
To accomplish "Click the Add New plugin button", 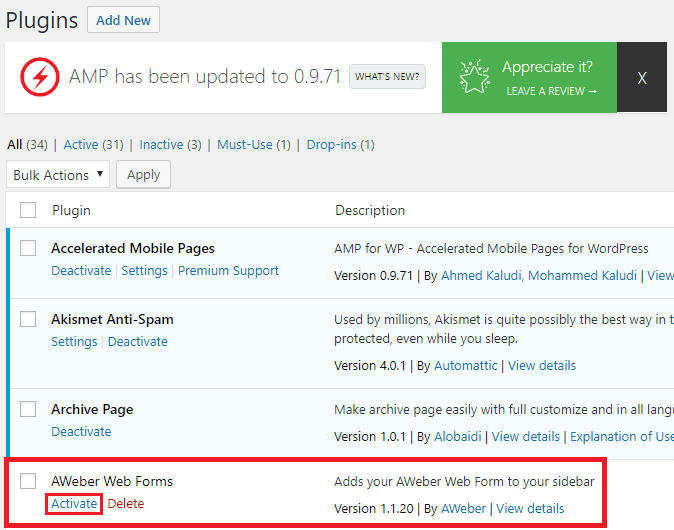I will point(123,20).
